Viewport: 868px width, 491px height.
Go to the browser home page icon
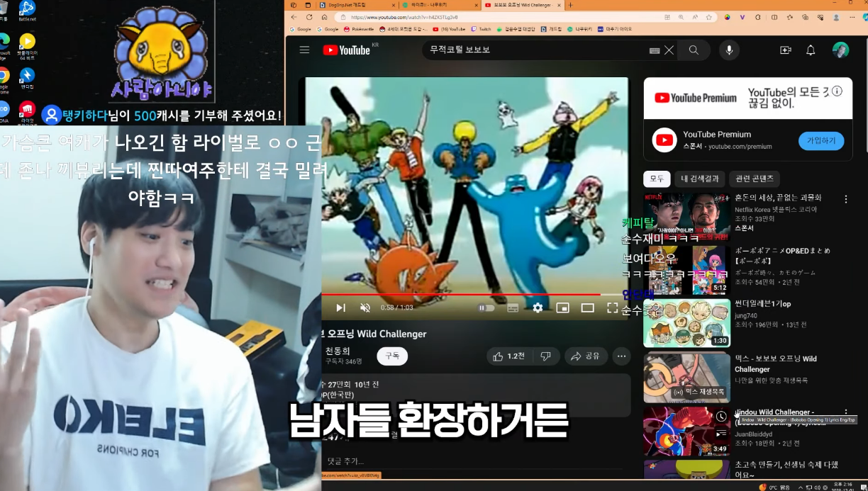tap(324, 17)
